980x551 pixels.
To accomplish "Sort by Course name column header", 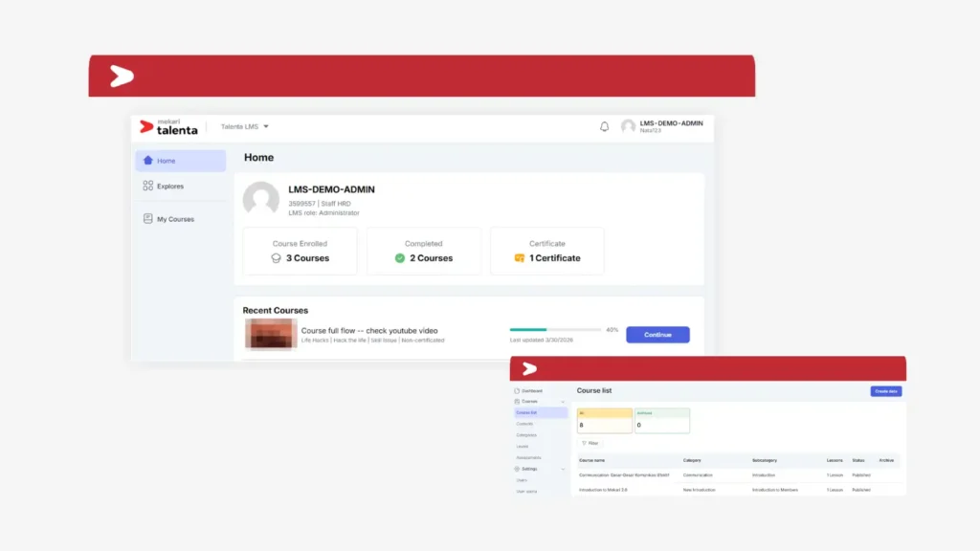I will tap(591, 460).
